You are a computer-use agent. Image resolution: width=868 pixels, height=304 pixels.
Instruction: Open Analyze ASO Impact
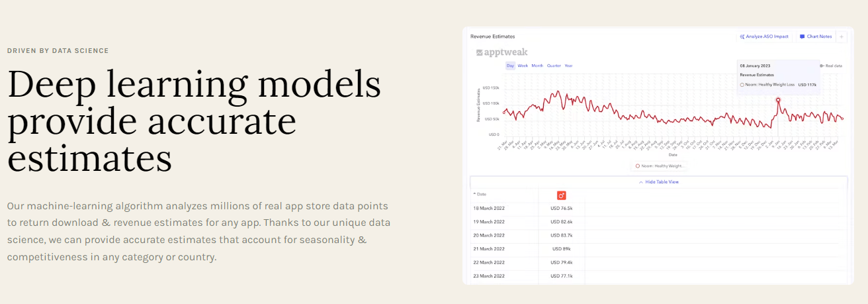764,36
